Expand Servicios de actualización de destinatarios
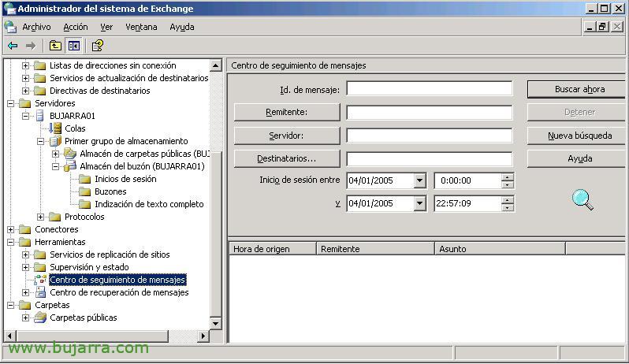 [x=25, y=78]
